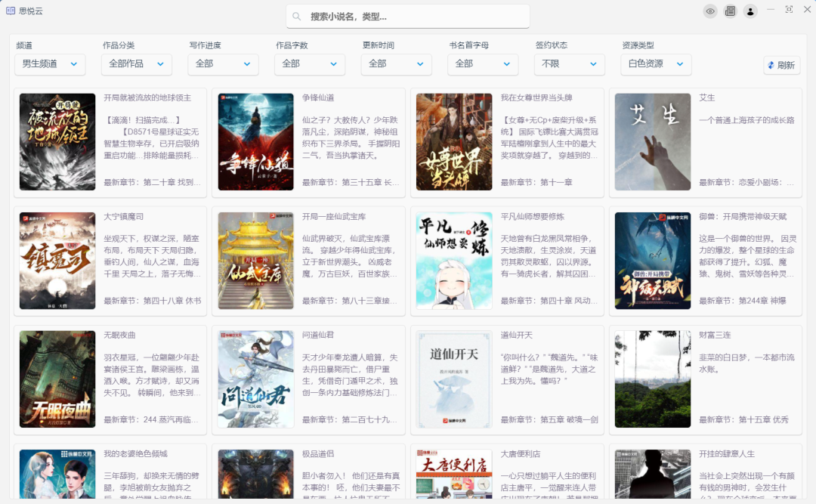Viewport: 816px width, 504px height.
Task: Click the search magnifier icon
Action: tap(297, 17)
